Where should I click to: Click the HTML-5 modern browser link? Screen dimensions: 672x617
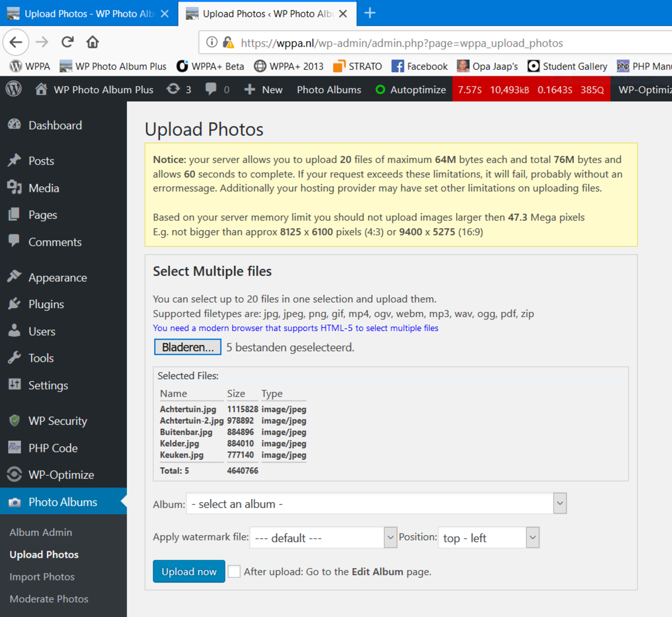[295, 328]
